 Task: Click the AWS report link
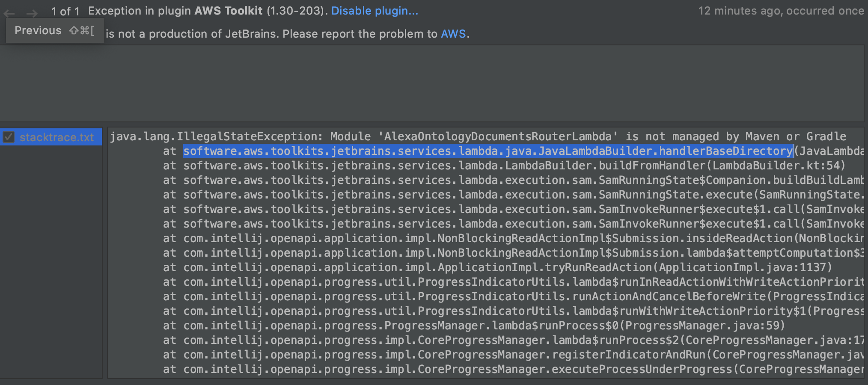tap(453, 34)
